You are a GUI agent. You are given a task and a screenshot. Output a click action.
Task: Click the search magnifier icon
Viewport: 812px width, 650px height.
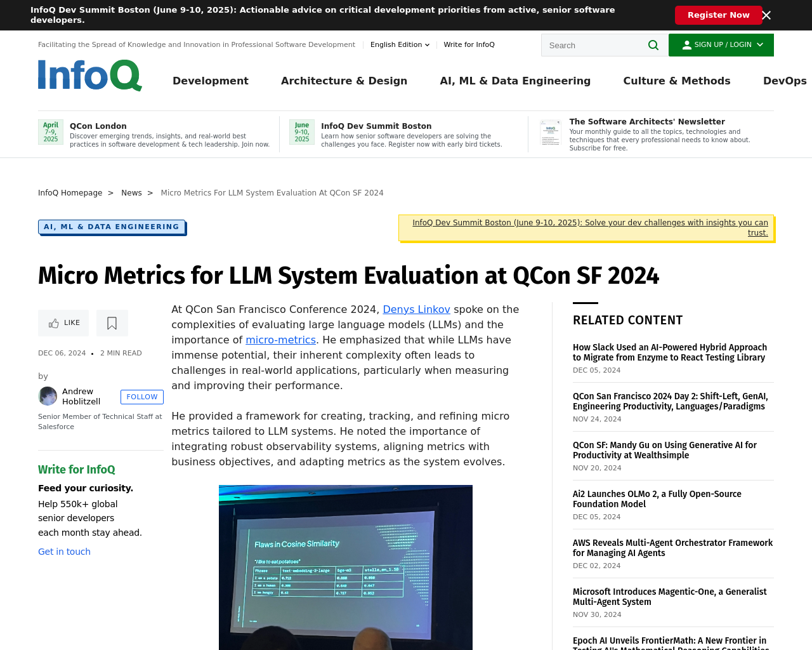[653, 45]
